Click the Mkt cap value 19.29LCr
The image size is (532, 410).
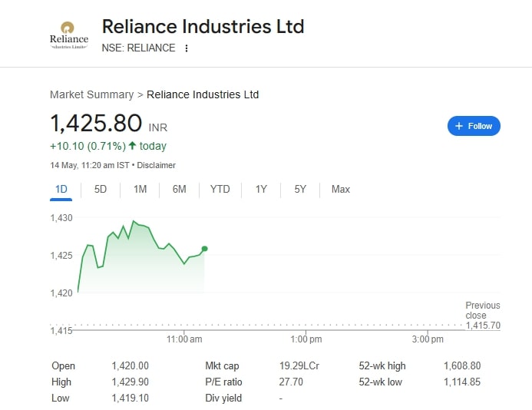(x=299, y=366)
